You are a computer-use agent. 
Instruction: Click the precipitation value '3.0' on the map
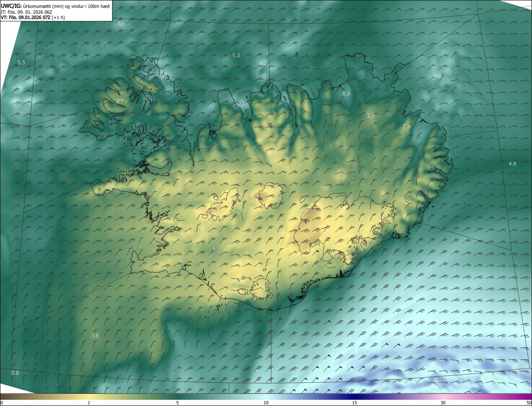point(370,115)
